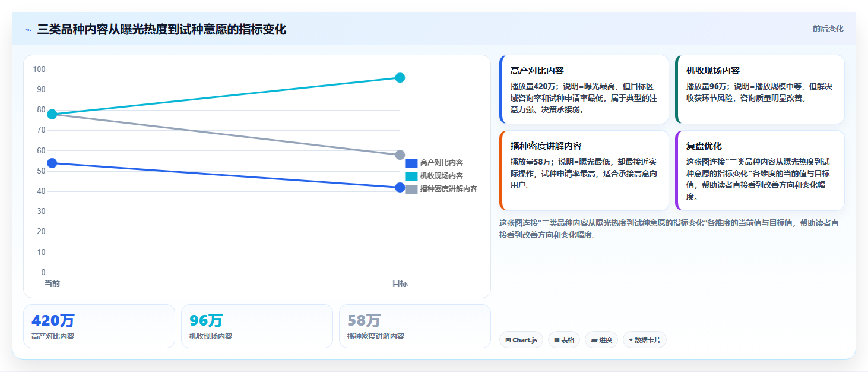Image resolution: width=868 pixels, height=372 pixels.
Task: Click the lightning icon beside the title
Action: tap(28, 30)
